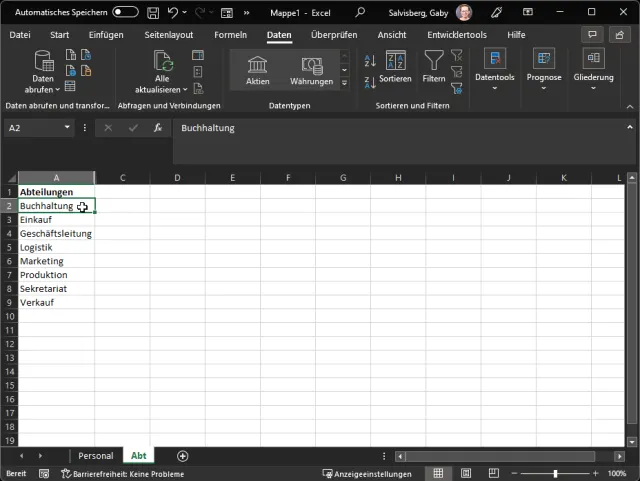Switch to Page Layout view in status bar
The width and height of the screenshot is (640, 481).
click(465, 473)
